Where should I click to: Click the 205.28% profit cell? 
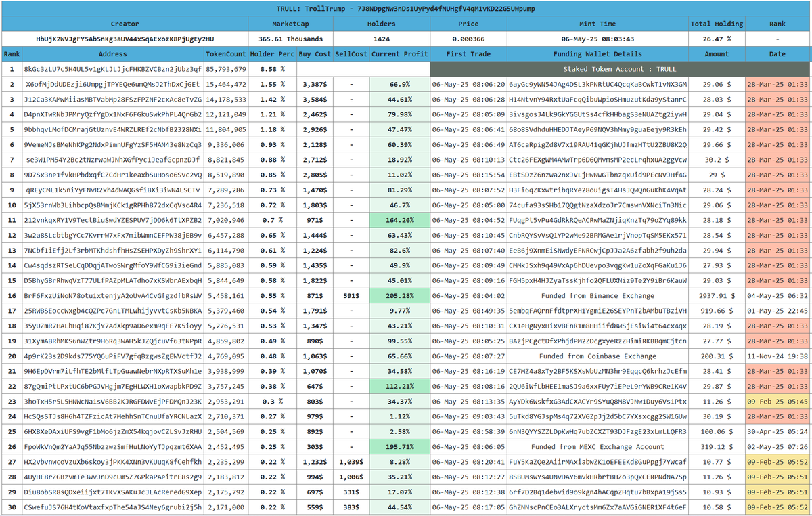[400, 295]
